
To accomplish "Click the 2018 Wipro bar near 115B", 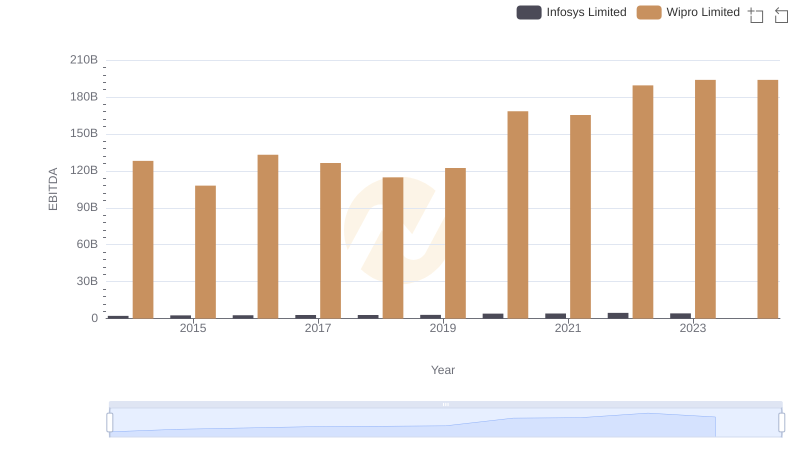I will coord(393,248).
